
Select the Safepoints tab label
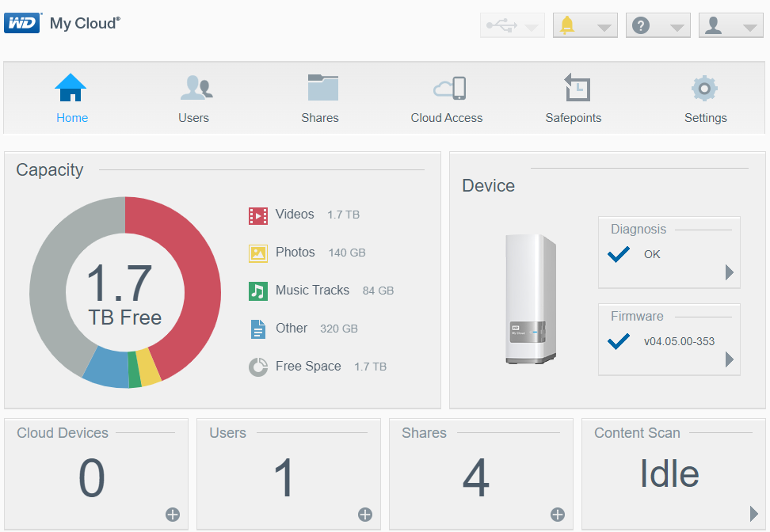(573, 118)
